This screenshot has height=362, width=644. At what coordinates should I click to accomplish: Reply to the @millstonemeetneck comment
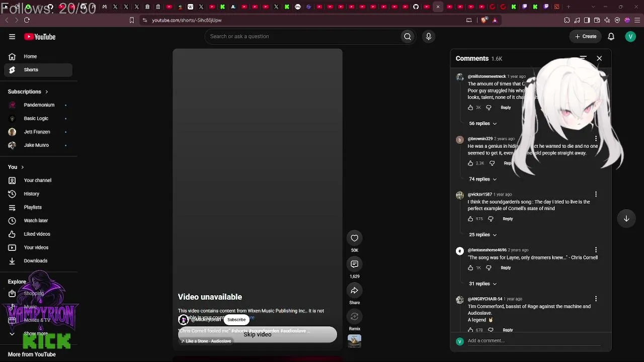click(x=506, y=108)
